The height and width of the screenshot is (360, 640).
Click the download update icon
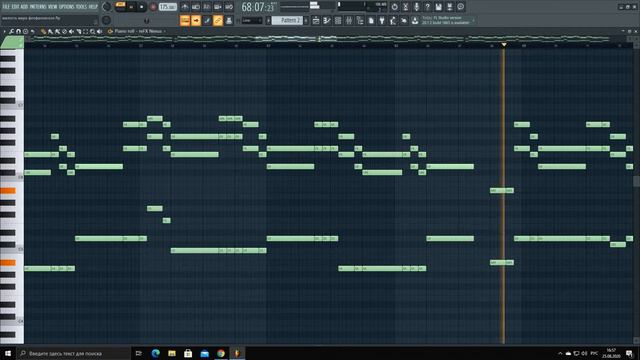point(415,20)
